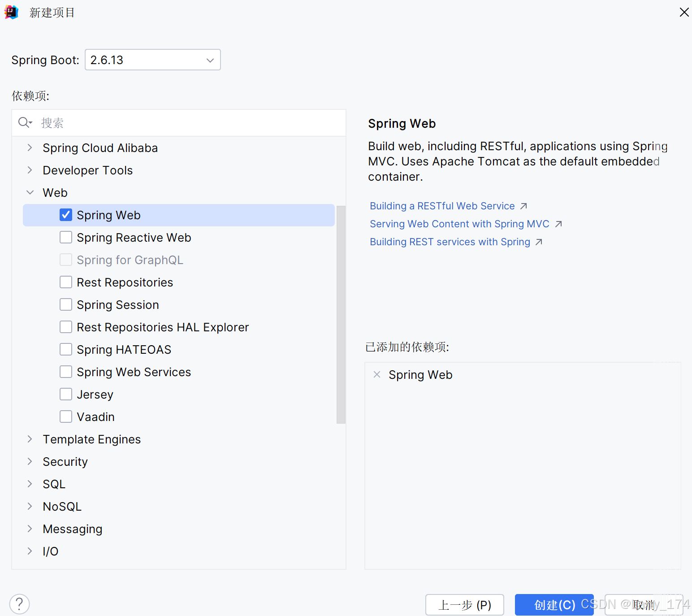
Task: Open the Spring Boot version dropdown
Action: pos(153,60)
